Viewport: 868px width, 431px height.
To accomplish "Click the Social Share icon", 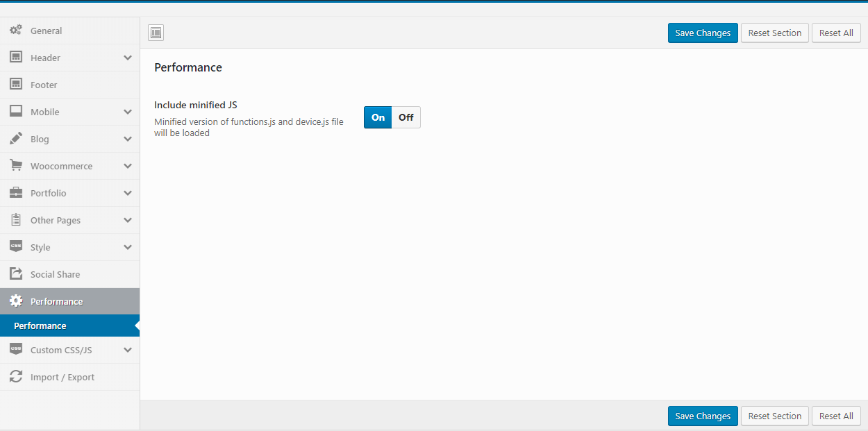I will 15,274.
